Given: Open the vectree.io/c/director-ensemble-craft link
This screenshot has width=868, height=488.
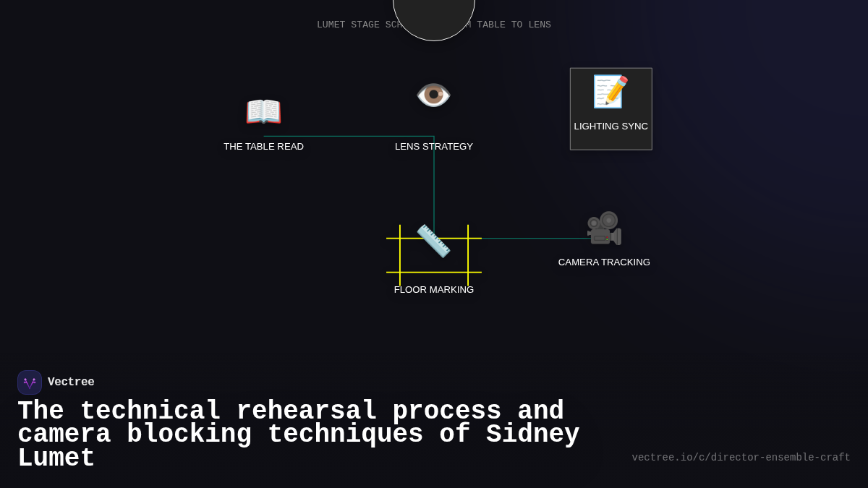Looking at the screenshot, I should click(741, 457).
